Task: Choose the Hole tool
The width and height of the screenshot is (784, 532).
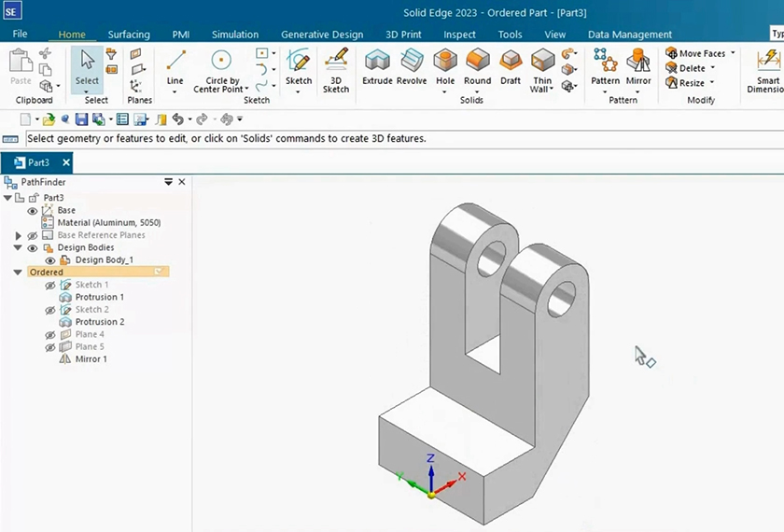Action: pos(445,66)
